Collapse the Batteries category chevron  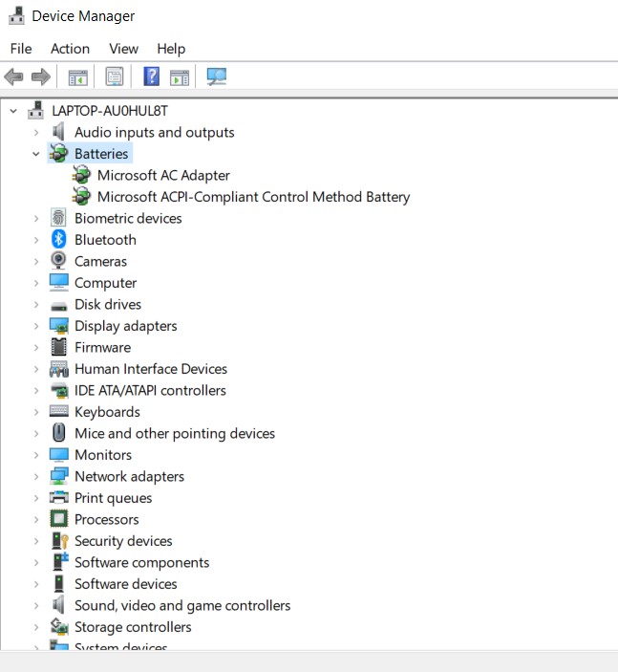pos(36,154)
